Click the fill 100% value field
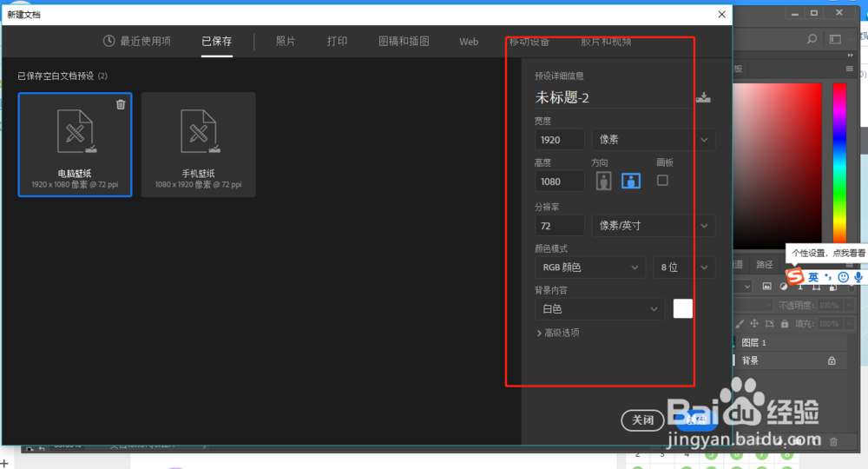Screen dimensions: 868x469 click(x=829, y=323)
